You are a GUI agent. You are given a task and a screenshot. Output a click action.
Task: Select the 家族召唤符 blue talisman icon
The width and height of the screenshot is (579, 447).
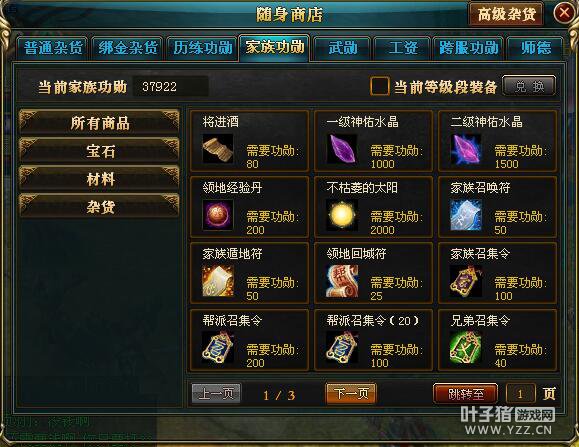(x=466, y=215)
